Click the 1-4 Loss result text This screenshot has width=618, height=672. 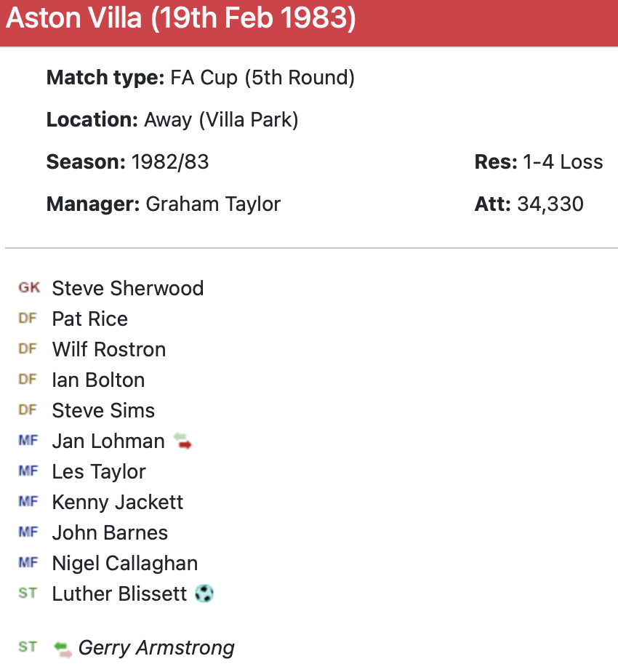tap(563, 162)
